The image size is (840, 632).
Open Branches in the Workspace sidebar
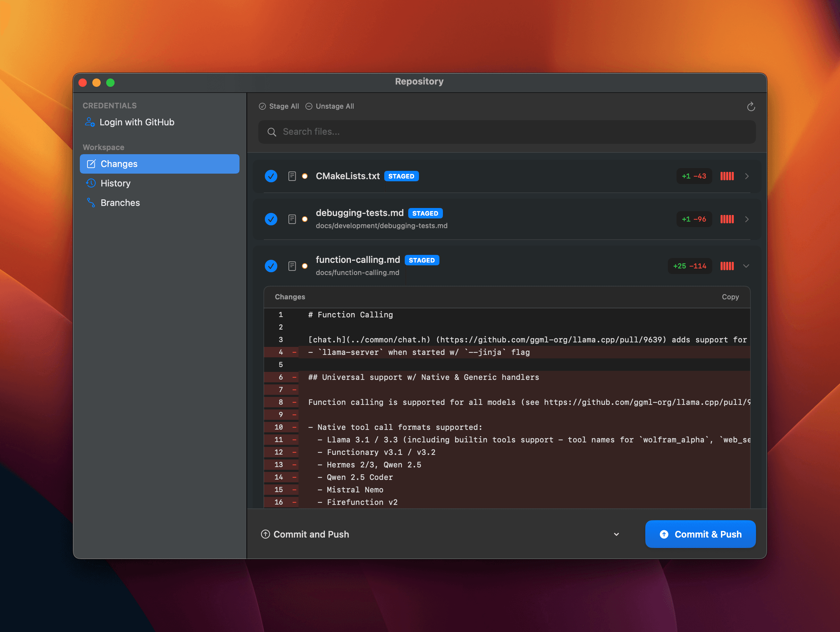point(159,202)
